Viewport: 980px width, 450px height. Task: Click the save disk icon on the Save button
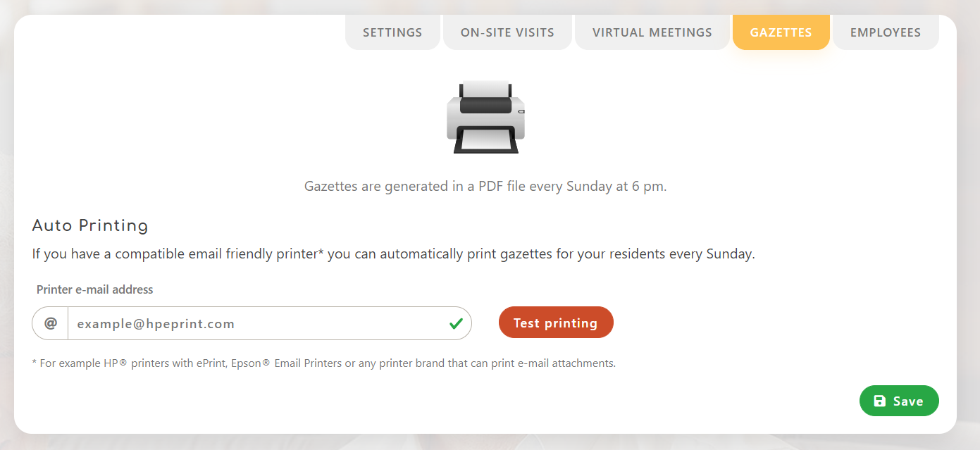tap(879, 400)
